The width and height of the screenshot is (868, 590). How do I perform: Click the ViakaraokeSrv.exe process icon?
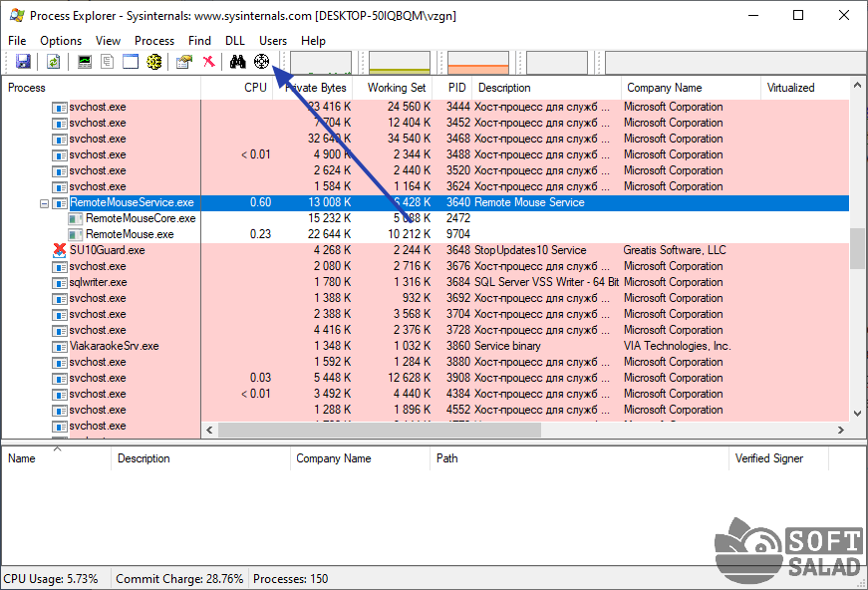point(59,347)
